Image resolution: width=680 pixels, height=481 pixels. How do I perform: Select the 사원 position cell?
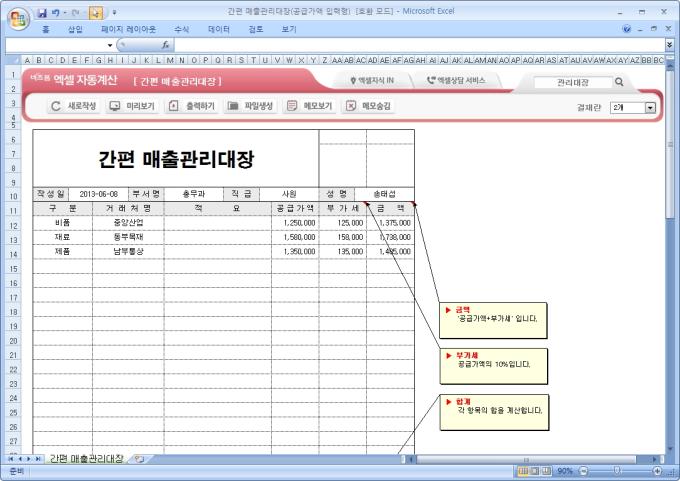pos(289,194)
